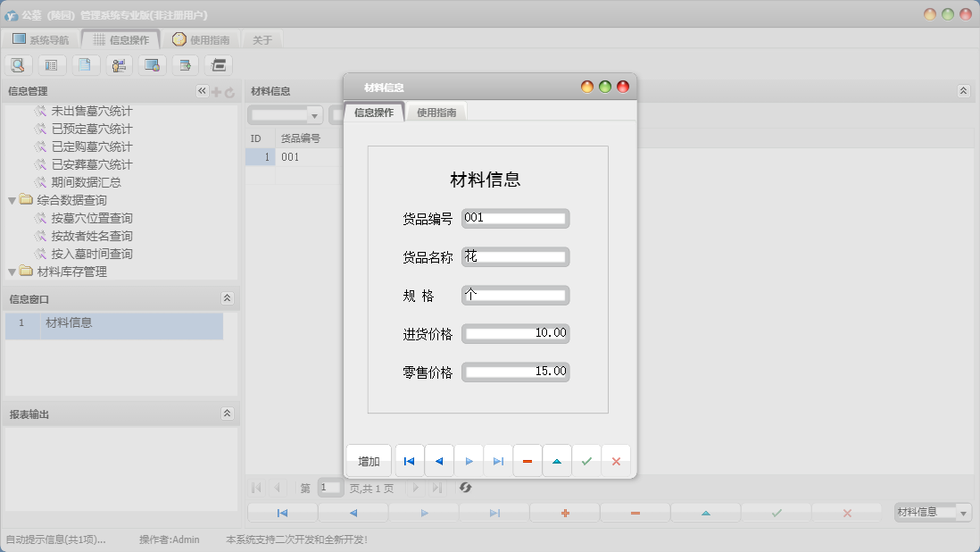Click the user-profile icon in the top toolbar

pos(119,64)
